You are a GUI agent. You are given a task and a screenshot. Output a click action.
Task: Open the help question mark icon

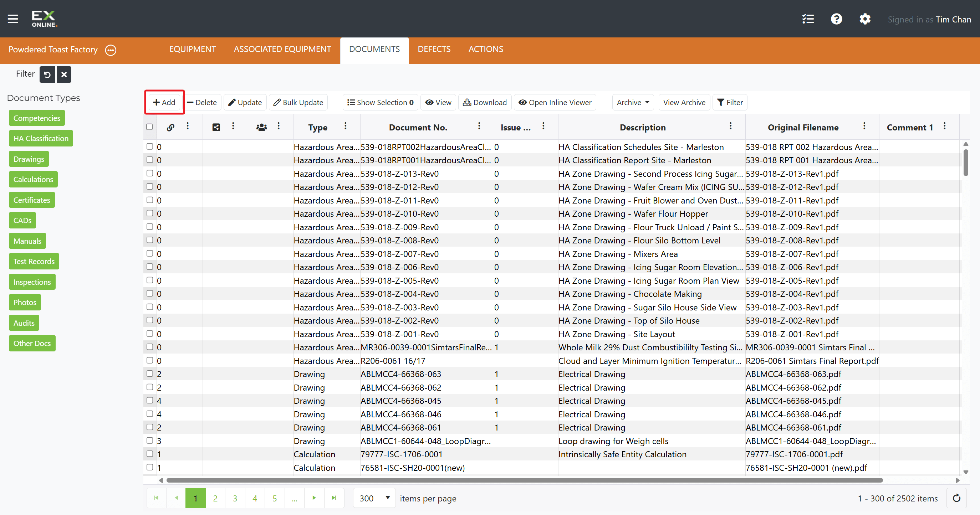836,19
